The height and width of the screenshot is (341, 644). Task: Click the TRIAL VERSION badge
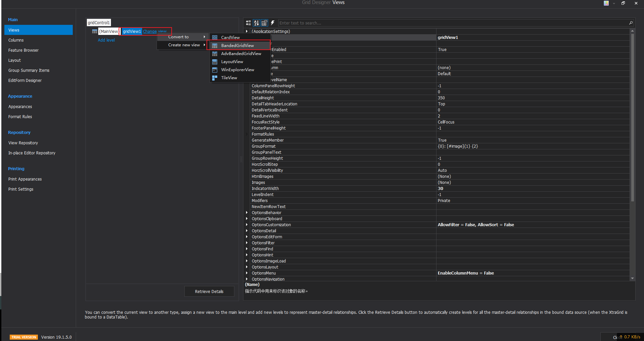tap(24, 337)
